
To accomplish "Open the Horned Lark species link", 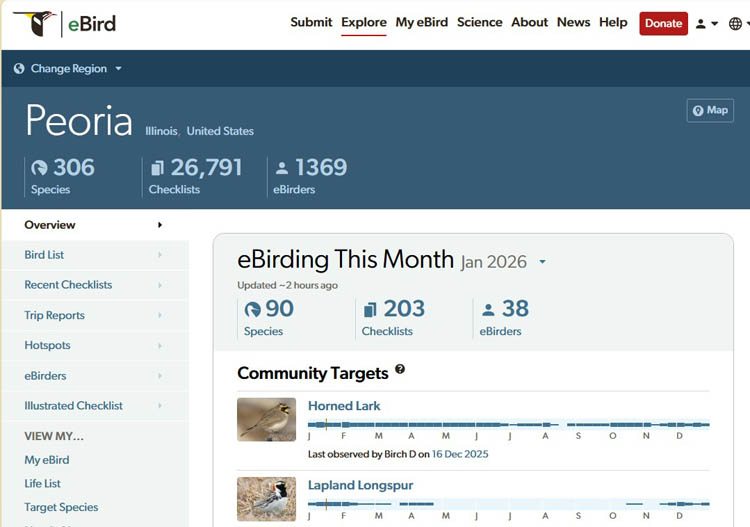I will pyautogui.click(x=344, y=406).
